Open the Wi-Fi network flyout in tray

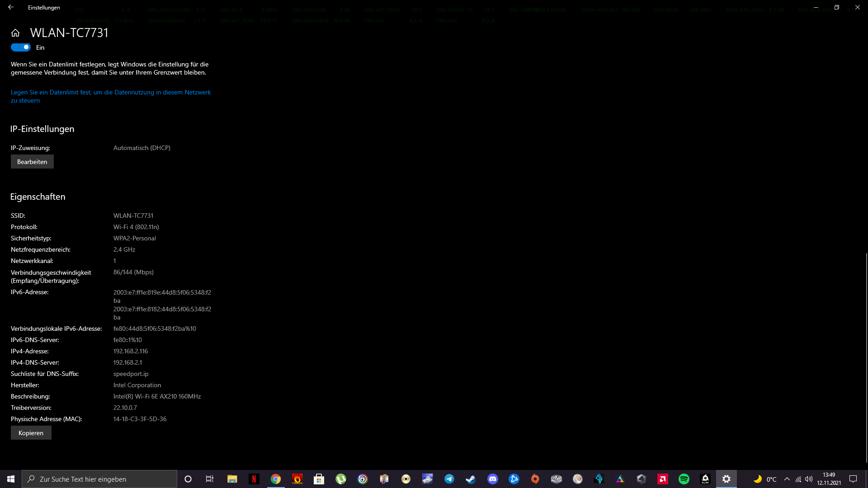pos(798,479)
